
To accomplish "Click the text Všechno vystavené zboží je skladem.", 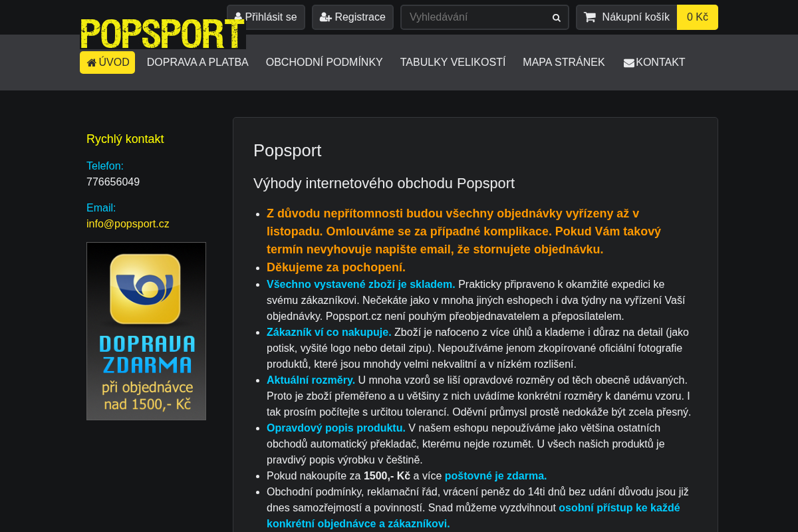I will (361, 285).
